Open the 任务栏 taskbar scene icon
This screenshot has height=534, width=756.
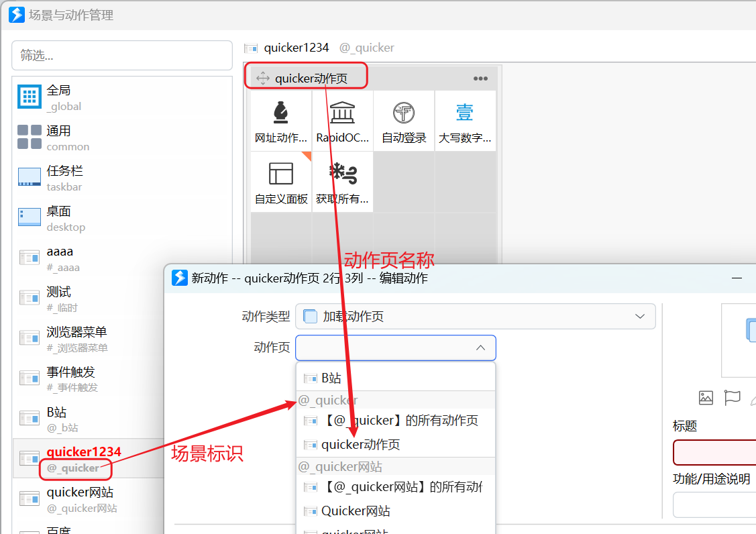click(x=30, y=177)
